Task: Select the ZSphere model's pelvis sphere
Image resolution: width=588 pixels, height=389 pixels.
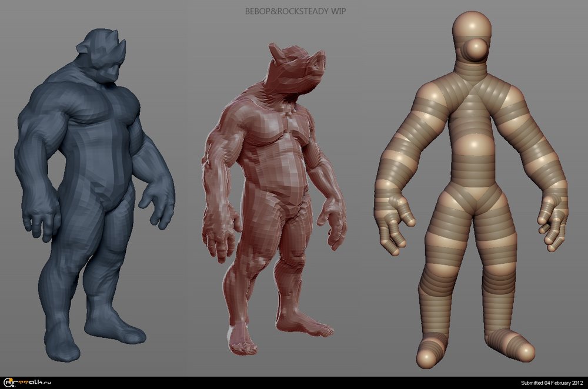Action: point(474,194)
